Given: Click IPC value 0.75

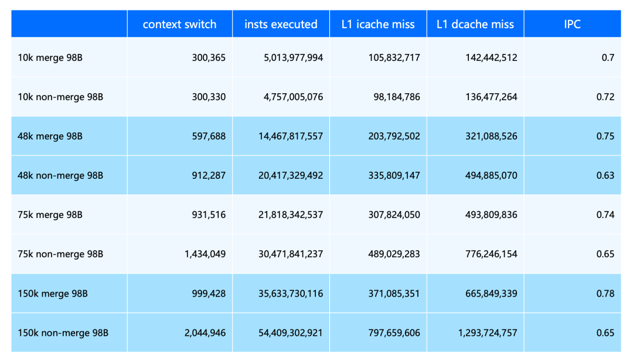Looking at the screenshot, I should point(605,136).
